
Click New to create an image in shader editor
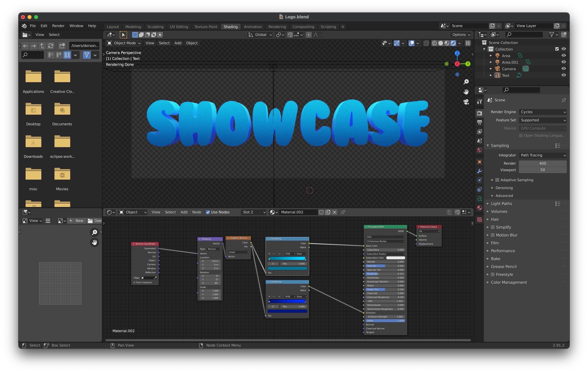(x=76, y=221)
